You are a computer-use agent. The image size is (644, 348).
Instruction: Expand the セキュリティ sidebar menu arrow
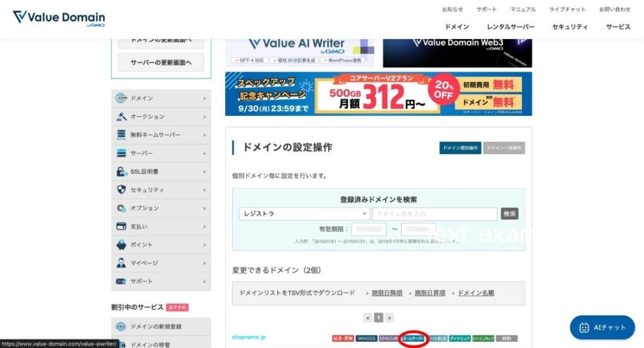coord(204,190)
